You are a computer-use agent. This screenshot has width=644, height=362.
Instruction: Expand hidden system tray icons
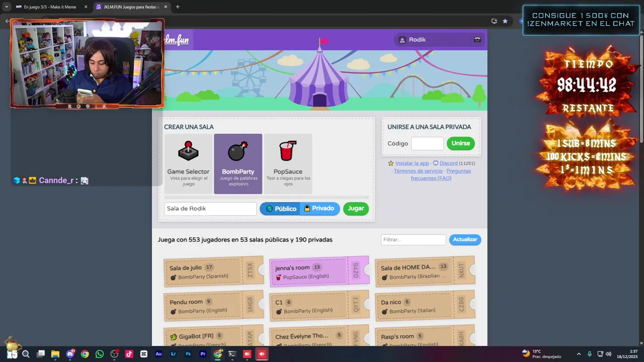tap(579, 354)
